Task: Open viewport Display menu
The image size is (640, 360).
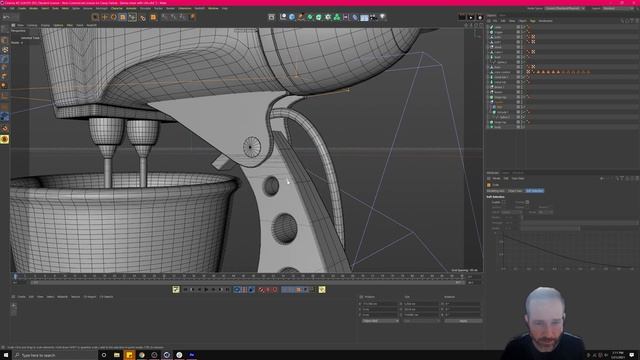Action: pos(45,25)
